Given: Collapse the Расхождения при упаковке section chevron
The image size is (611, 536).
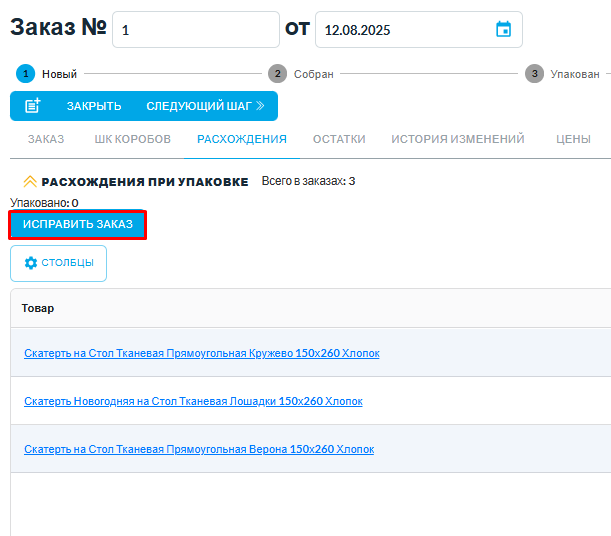Looking at the screenshot, I should 29,182.
